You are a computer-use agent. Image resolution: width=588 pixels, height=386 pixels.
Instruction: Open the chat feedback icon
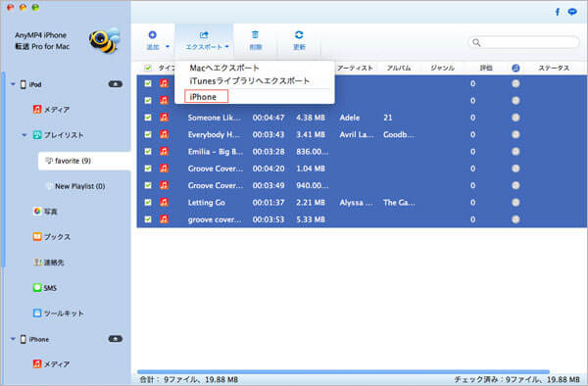coord(572,12)
